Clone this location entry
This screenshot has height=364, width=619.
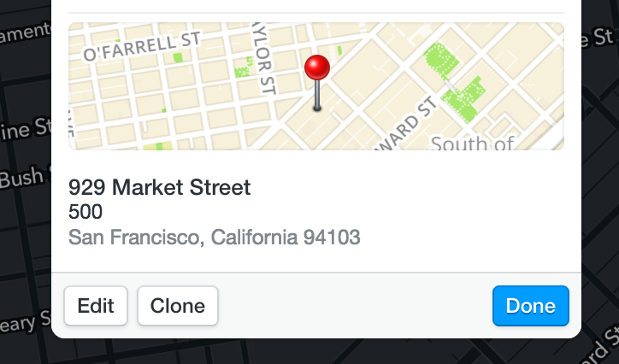[178, 306]
